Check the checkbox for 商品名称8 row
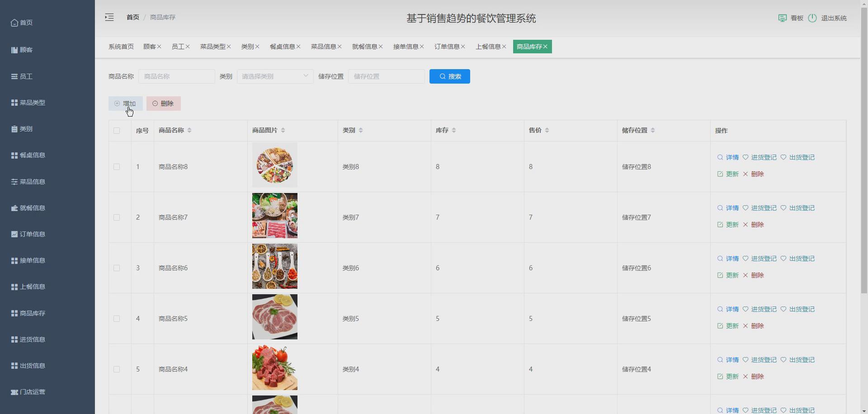 [117, 166]
